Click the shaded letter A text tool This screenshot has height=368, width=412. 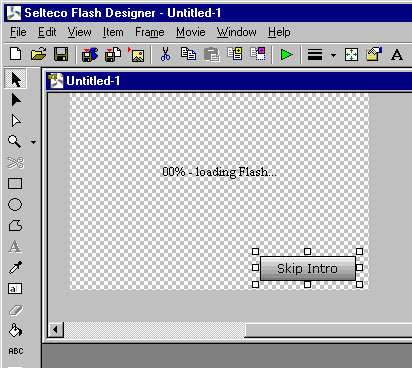pyautogui.click(x=15, y=247)
